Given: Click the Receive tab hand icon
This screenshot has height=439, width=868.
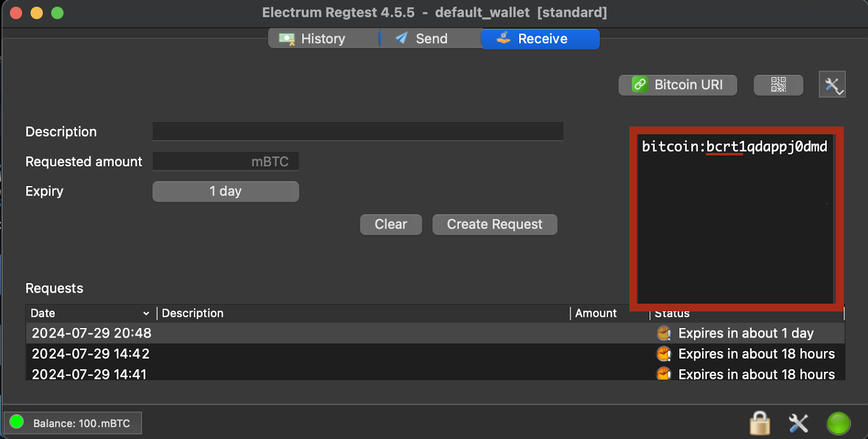Looking at the screenshot, I should tap(503, 38).
